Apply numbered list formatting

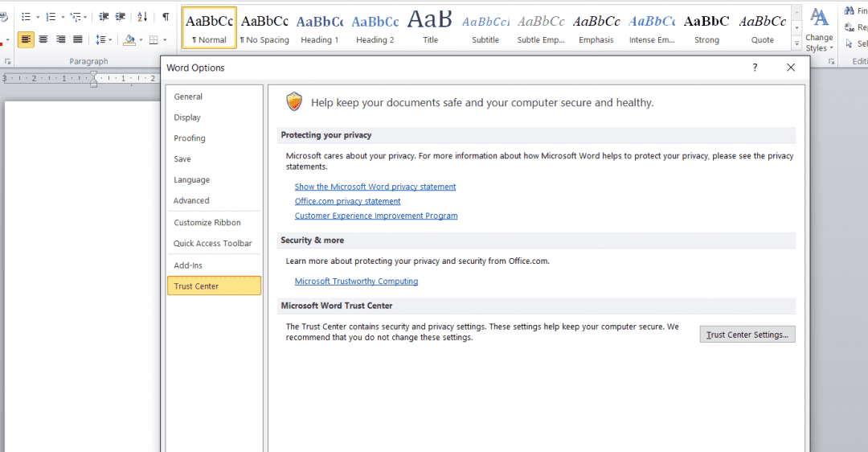51,17
